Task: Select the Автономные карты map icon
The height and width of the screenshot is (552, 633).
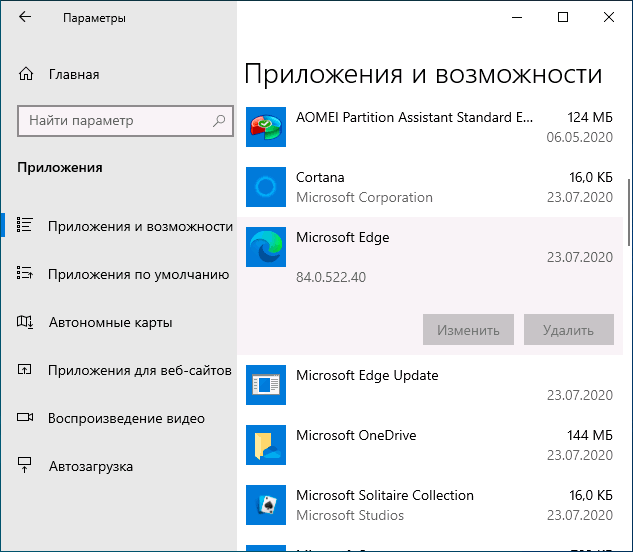Action: [x=25, y=322]
